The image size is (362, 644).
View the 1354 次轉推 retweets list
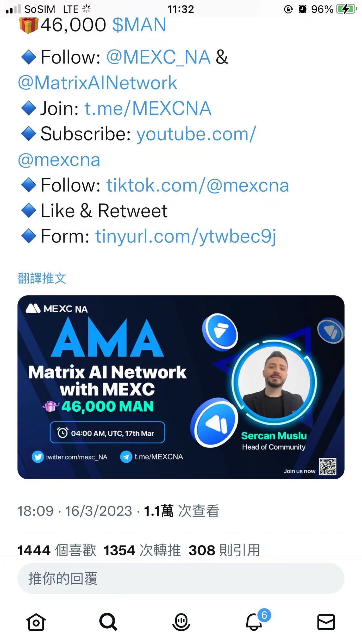[x=142, y=550]
